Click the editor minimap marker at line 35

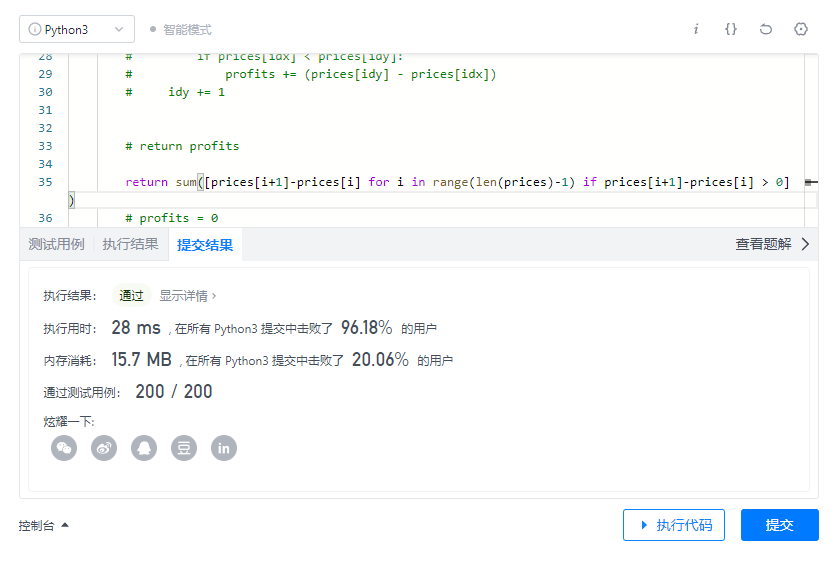click(x=811, y=182)
